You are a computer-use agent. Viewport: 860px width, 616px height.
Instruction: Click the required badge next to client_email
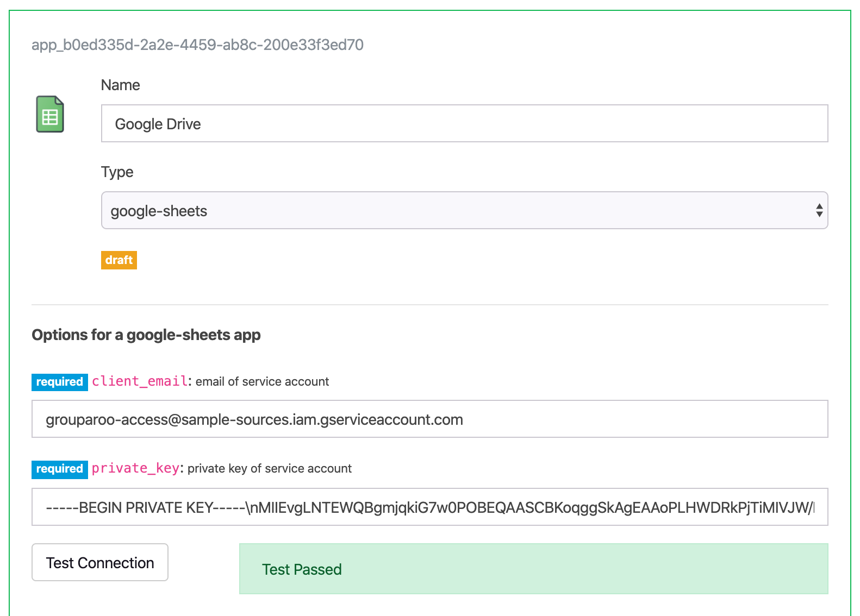coord(59,382)
